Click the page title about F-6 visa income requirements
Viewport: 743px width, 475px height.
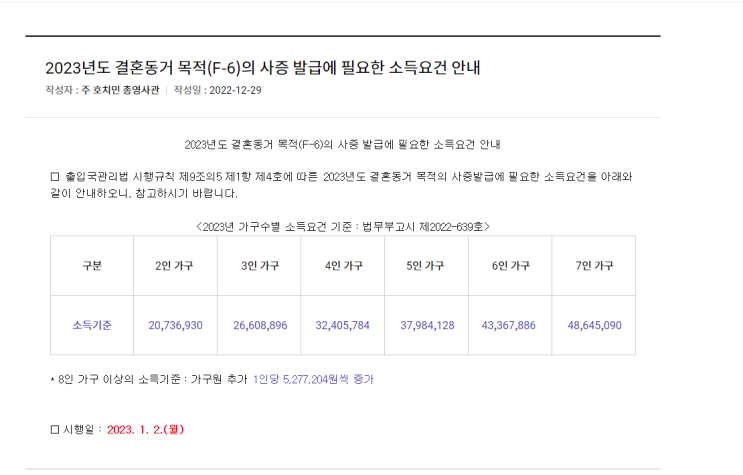(x=263, y=68)
